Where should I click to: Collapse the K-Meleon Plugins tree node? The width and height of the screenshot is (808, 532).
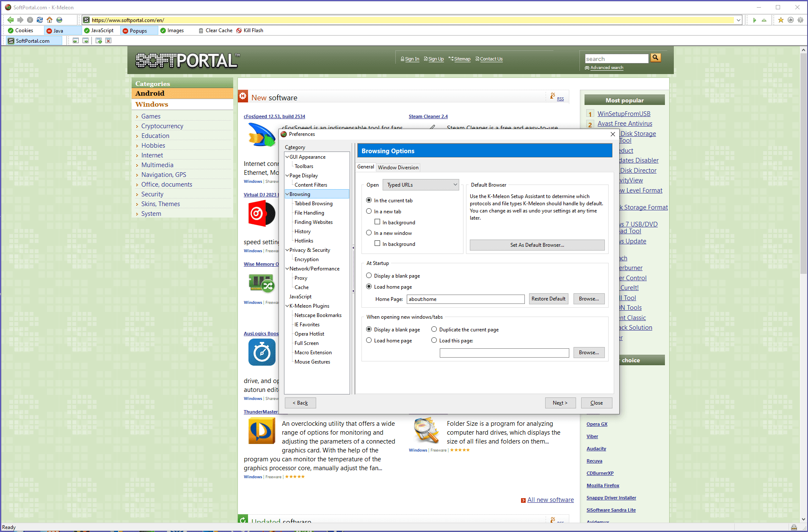pyautogui.click(x=287, y=306)
